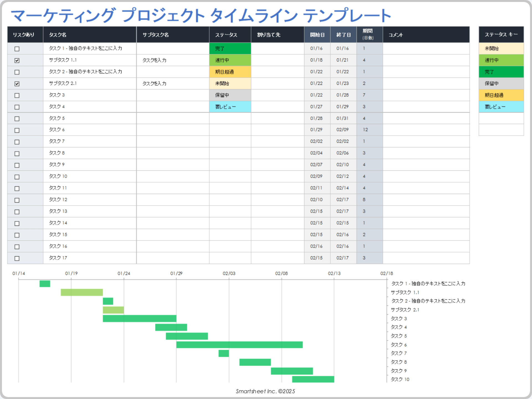This screenshot has width=532, height=399.
Task: Click the 開始日 column header
Action: coord(317,35)
